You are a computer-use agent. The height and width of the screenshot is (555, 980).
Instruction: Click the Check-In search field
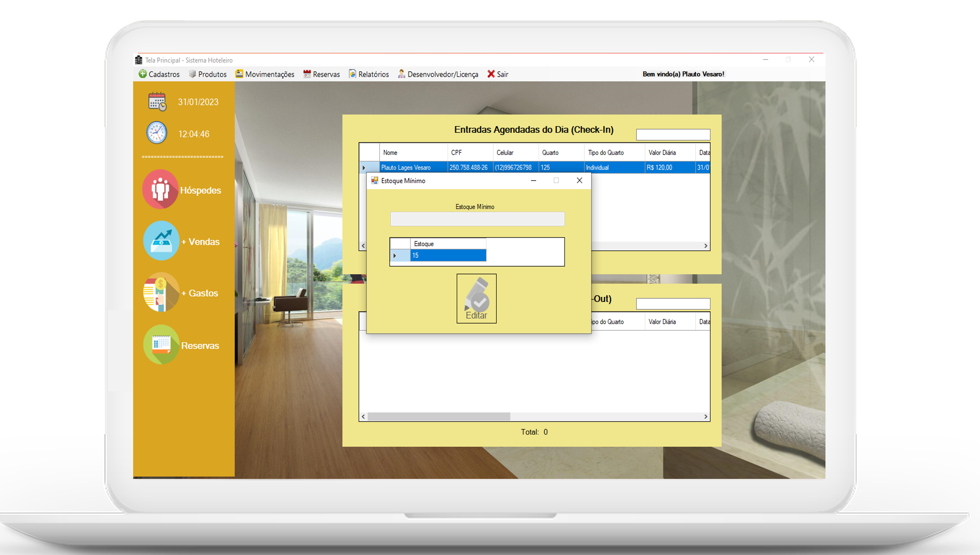click(x=673, y=135)
